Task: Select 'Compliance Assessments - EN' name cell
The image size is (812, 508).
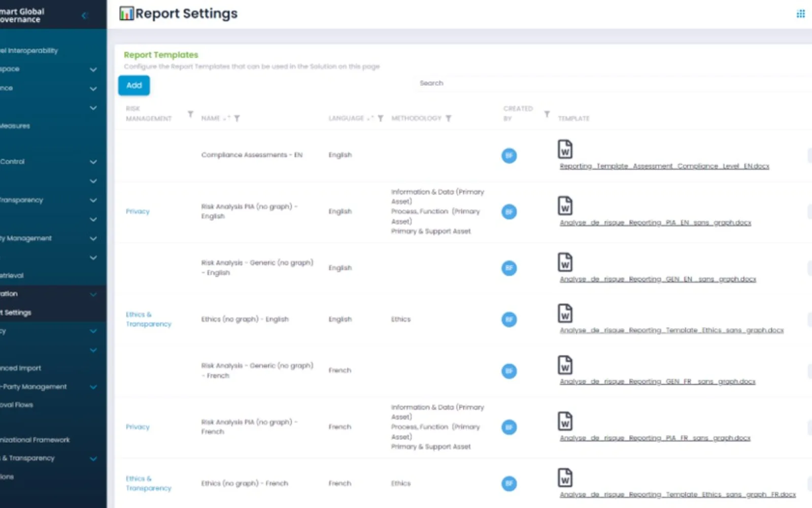Action: (x=252, y=155)
